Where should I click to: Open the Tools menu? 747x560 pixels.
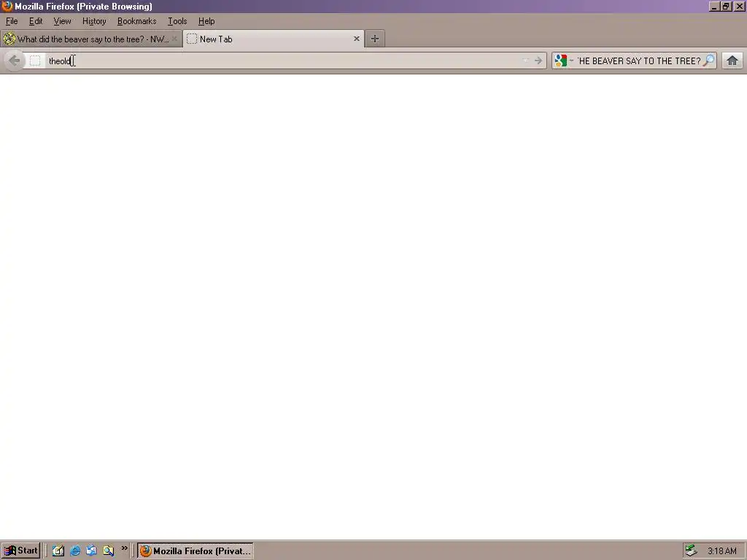coord(177,21)
